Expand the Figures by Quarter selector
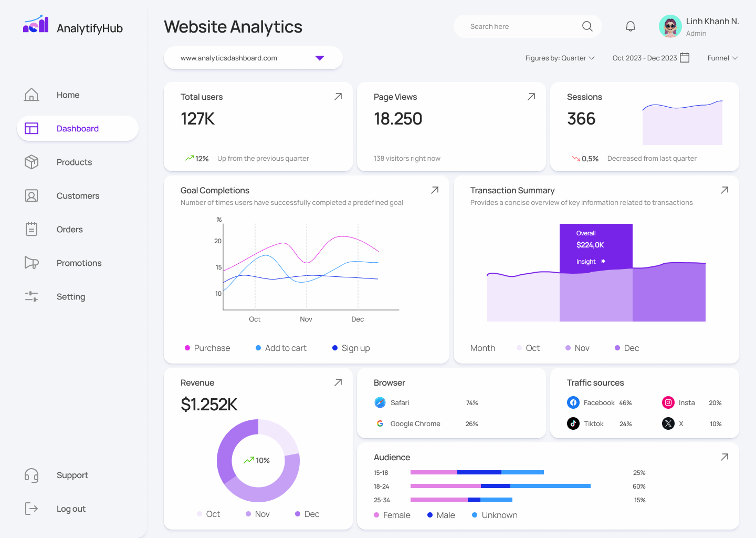The width and height of the screenshot is (756, 538). pyautogui.click(x=560, y=58)
